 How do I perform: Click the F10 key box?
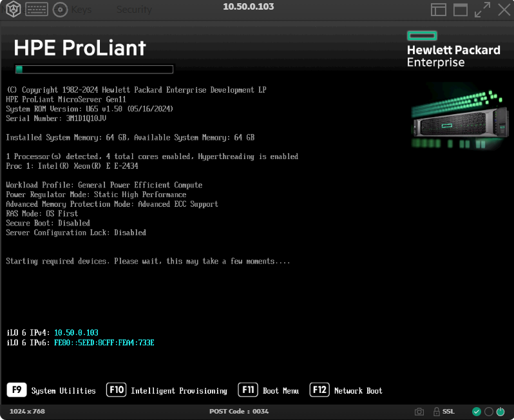coord(117,390)
